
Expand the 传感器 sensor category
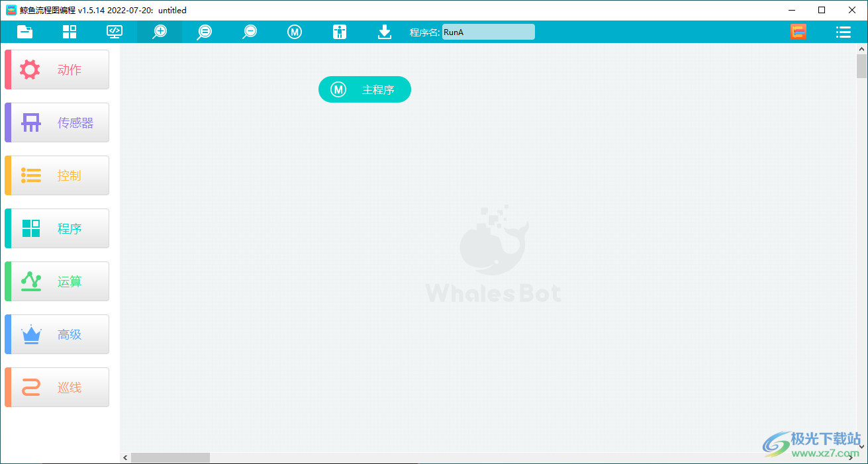(x=58, y=122)
